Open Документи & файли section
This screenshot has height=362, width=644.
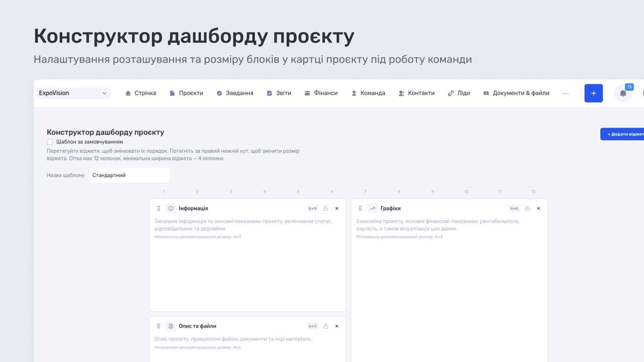(516, 93)
